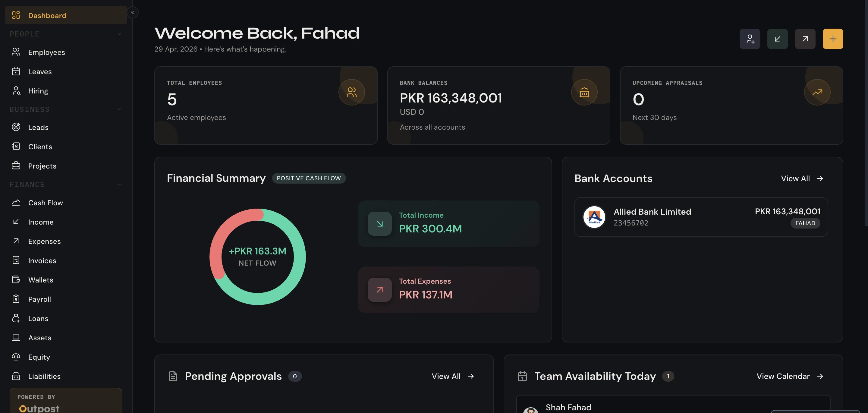
Task: Click the net flow donut chart
Action: (x=257, y=257)
